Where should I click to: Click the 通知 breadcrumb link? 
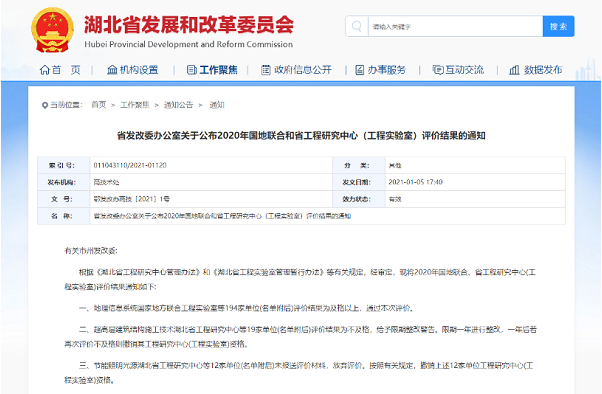click(x=217, y=105)
